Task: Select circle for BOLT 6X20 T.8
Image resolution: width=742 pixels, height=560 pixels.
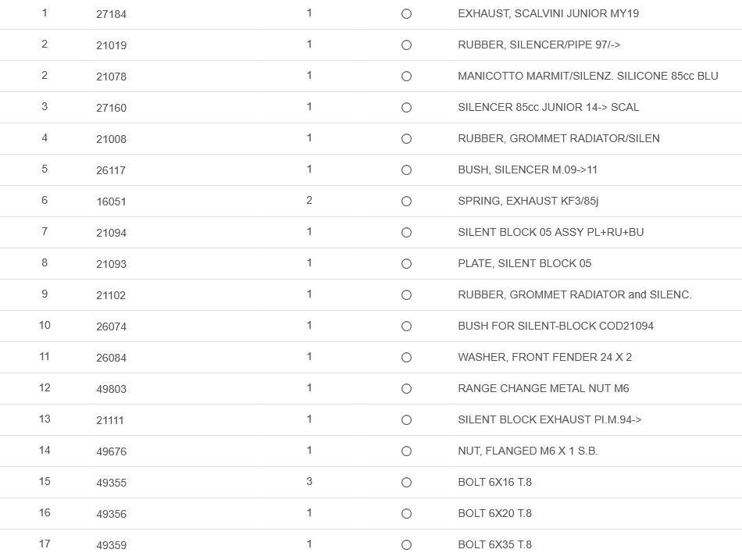Action: pos(406,514)
